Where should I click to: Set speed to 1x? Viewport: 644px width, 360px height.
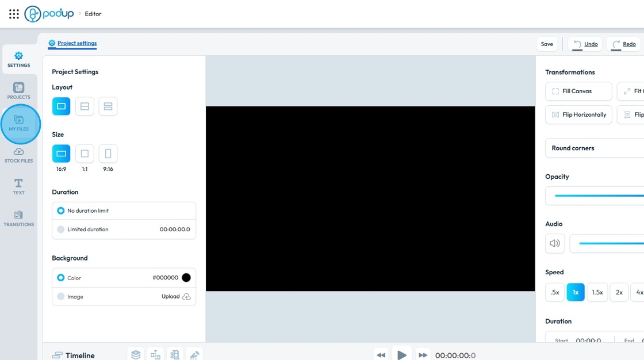coord(576,292)
